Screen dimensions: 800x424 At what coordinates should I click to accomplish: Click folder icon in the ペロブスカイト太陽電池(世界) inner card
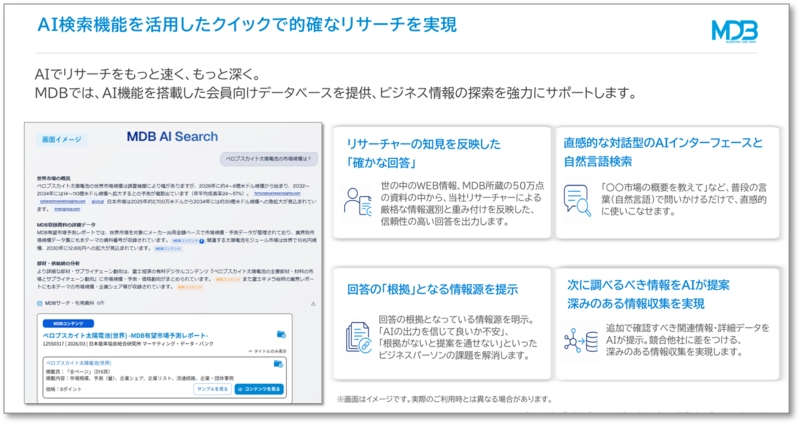tap(278, 364)
